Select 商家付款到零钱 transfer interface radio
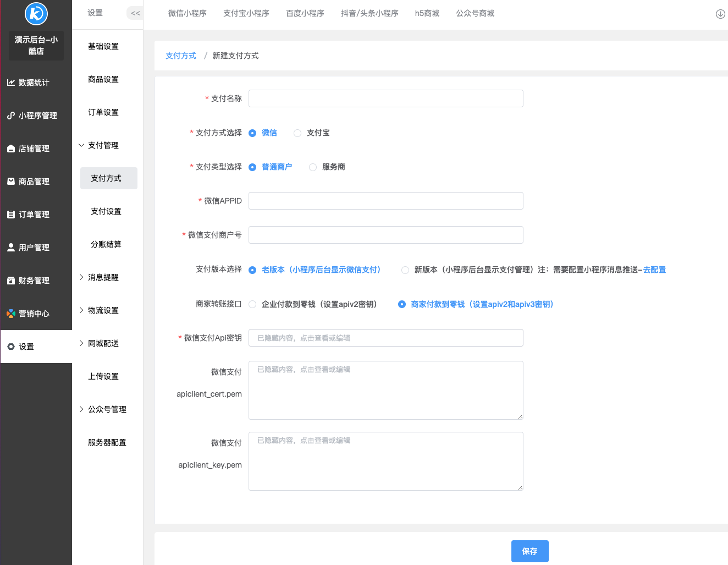 click(402, 304)
